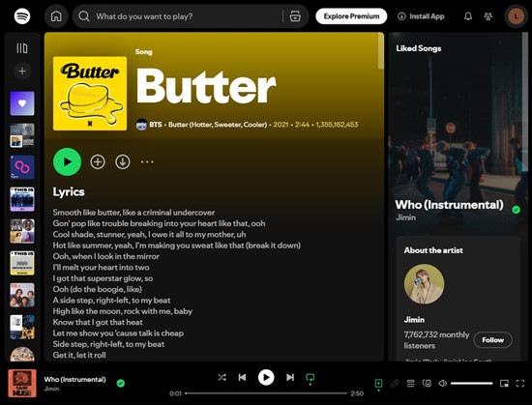Image resolution: width=532 pixels, height=405 pixels.
Task: Seek on the playback progress bar
Action: pyautogui.click(x=266, y=393)
